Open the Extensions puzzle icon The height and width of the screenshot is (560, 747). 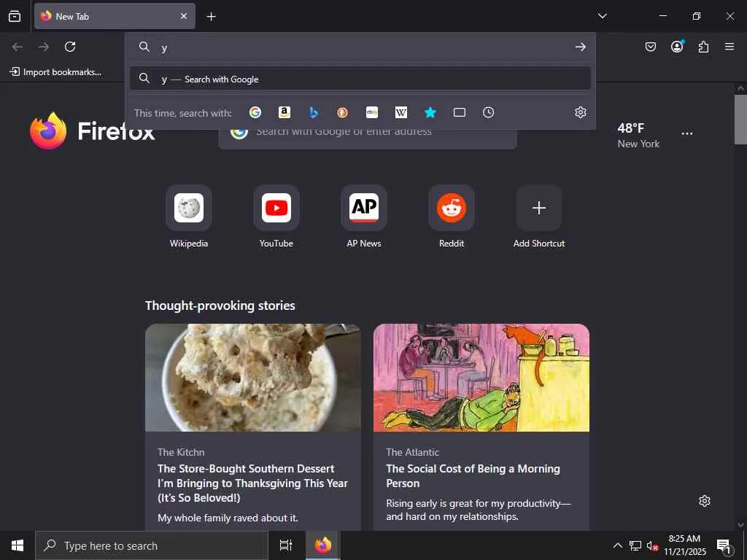click(703, 47)
